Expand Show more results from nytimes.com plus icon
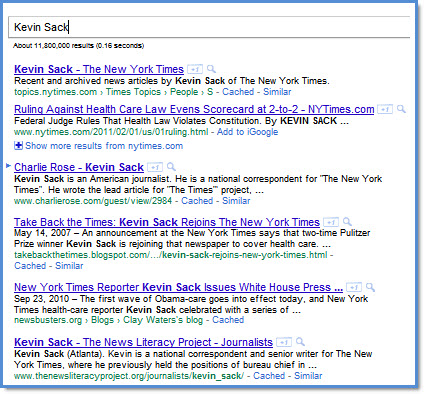424x394 pixels. coord(18,146)
